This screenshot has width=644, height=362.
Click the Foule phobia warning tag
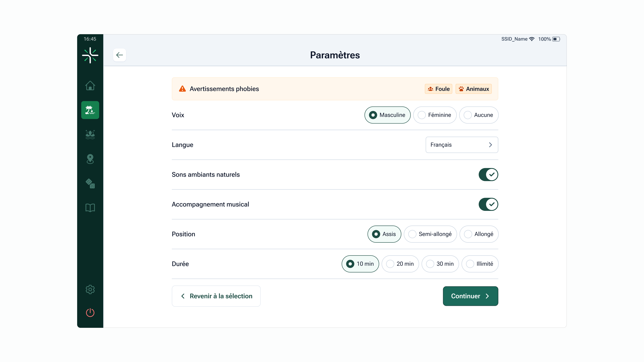(438, 89)
